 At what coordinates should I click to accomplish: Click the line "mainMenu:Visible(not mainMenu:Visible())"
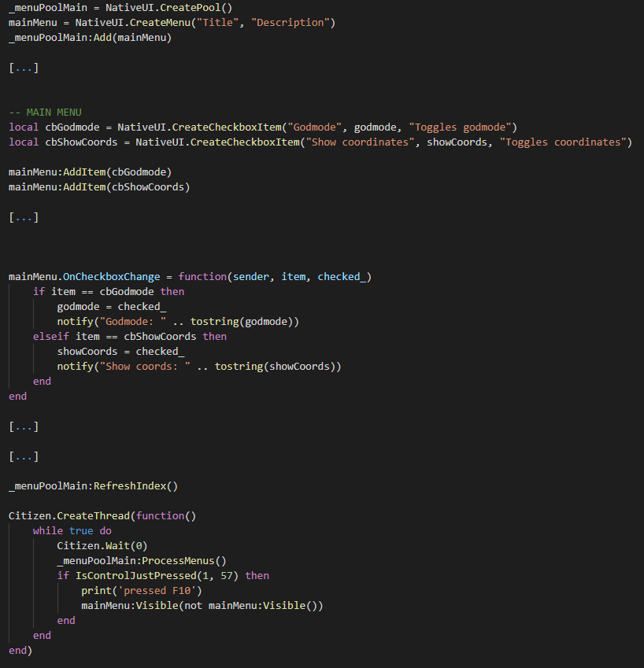(x=202, y=605)
